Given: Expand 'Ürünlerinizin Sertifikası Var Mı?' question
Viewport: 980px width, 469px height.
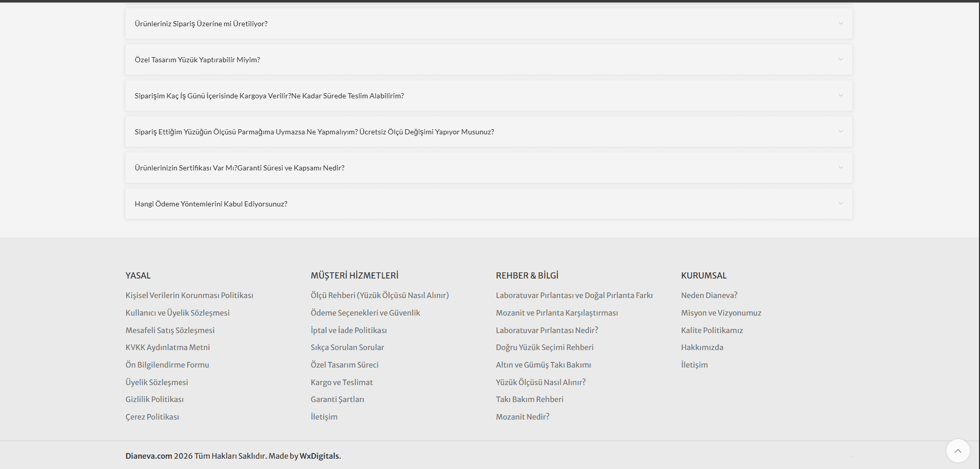Looking at the screenshot, I should click(x=489, y=168).
